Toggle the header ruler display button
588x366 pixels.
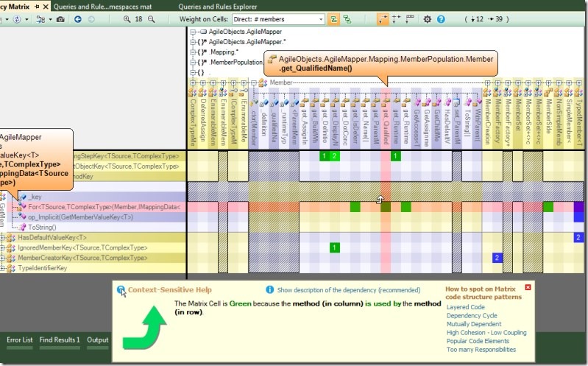(410, 18)
